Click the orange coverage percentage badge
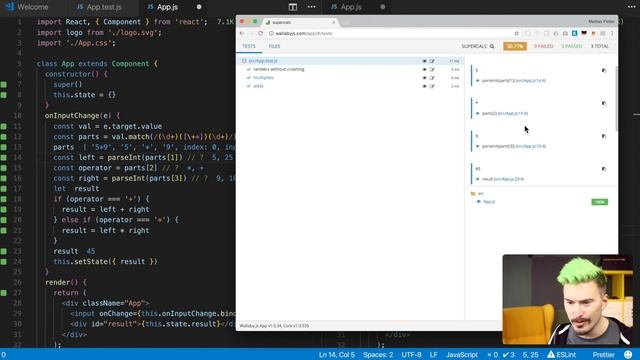The image size is (640, 360). click(515, 47)
